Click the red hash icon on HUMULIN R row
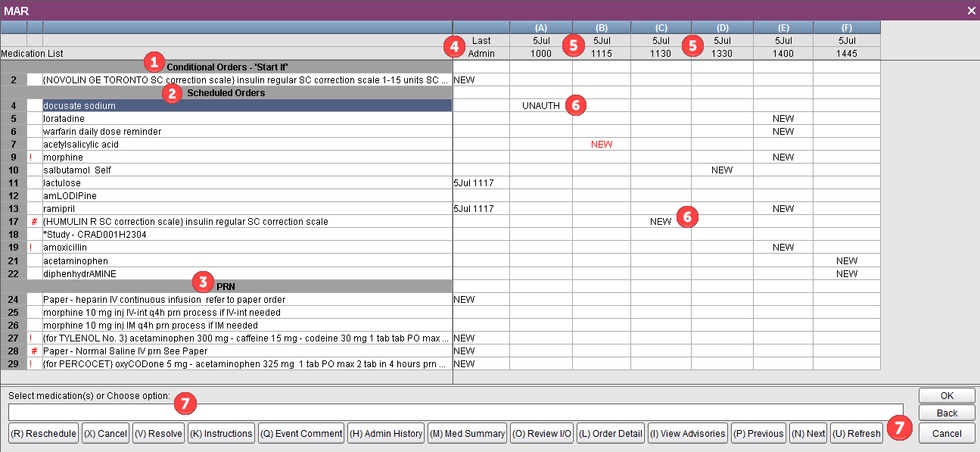980x452 pixels. coord(34,222)
